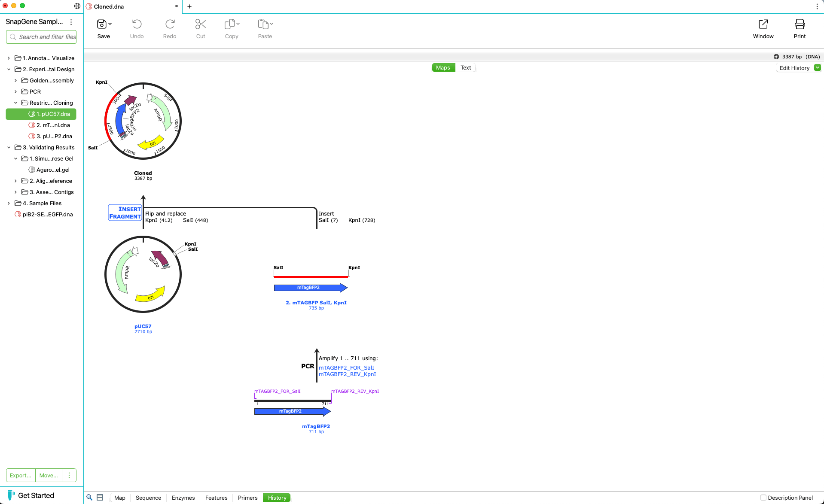This screenshot has height=504, width=824.
Task: Open sequence in new Window icon
Action: pos(763,24)
